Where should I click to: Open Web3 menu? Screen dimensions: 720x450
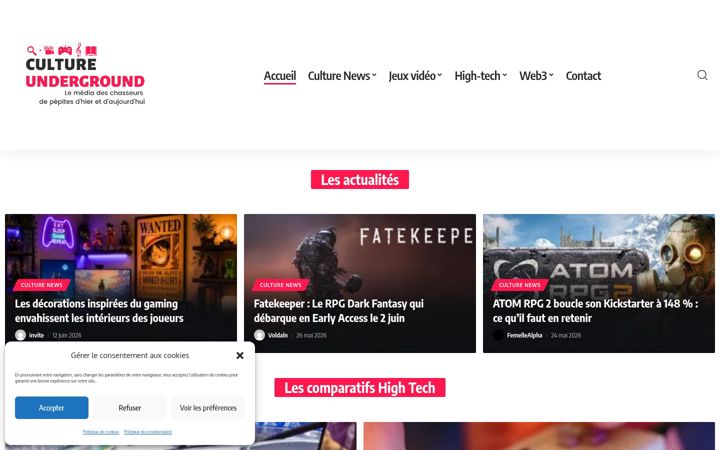point(536,76)
